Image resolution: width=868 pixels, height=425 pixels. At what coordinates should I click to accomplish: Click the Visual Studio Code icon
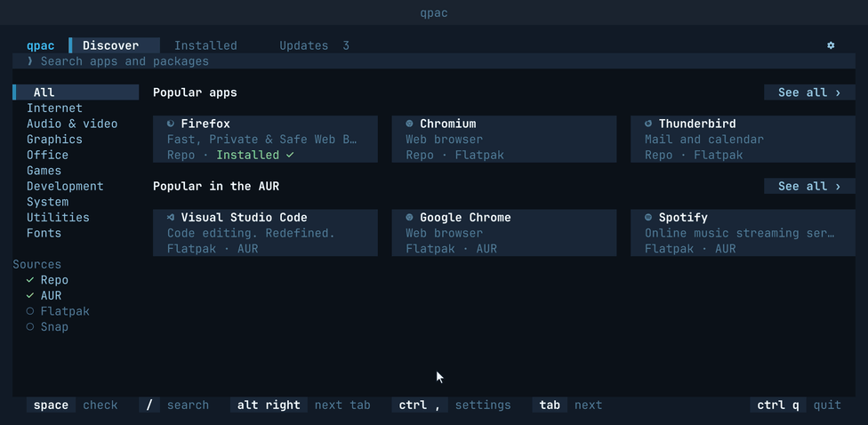171,218
